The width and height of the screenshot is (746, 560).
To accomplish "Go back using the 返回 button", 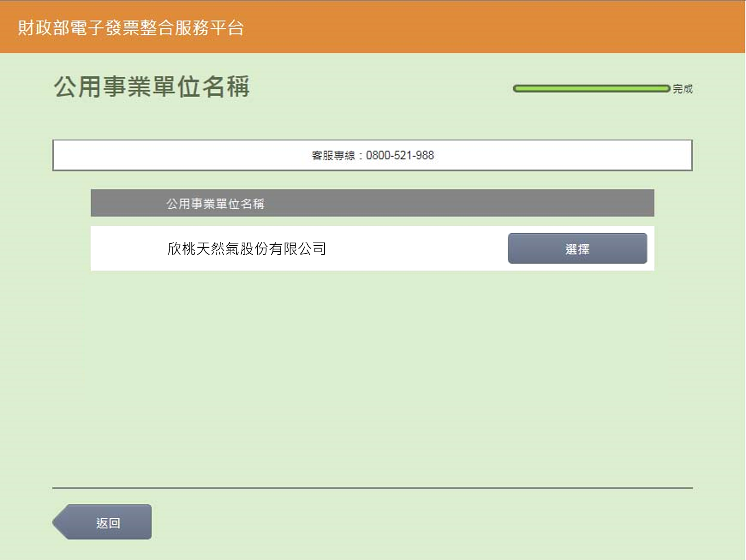I will (108, 522).
